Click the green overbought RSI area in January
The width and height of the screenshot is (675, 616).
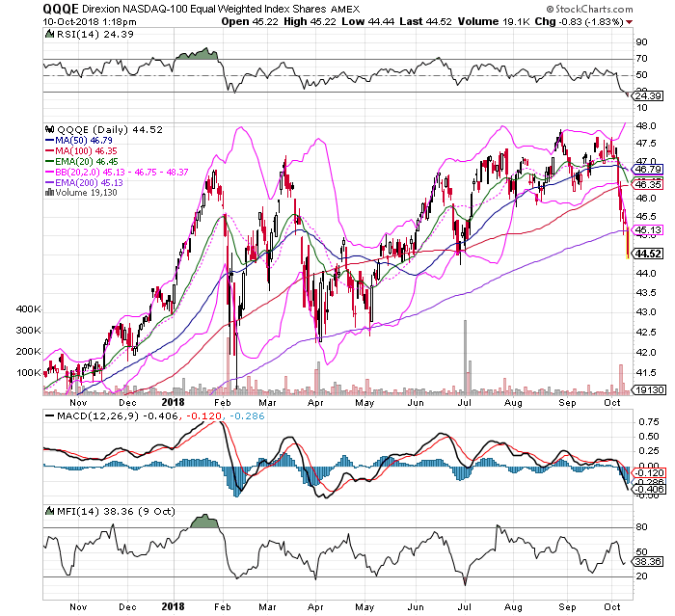[x=197, y=54]
